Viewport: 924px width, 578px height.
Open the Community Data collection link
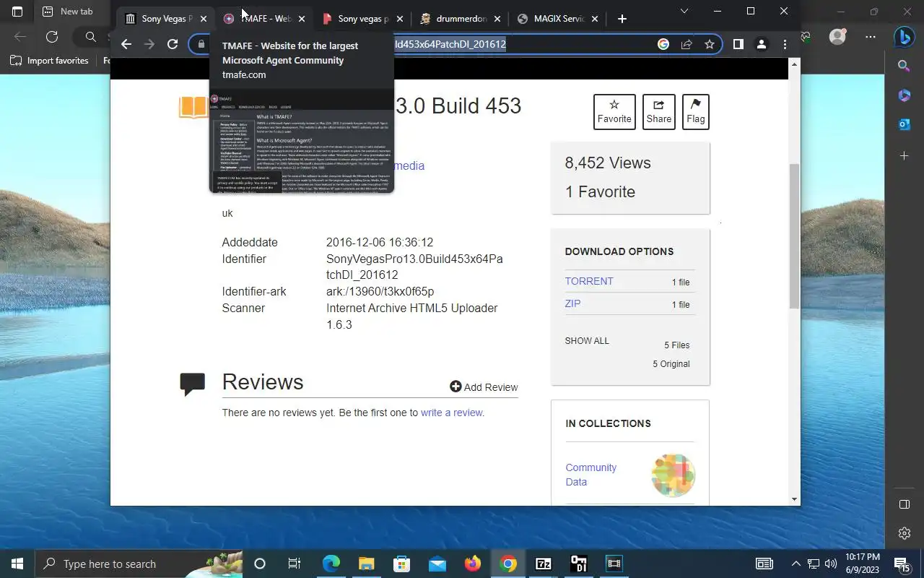[x=590, y=475]
